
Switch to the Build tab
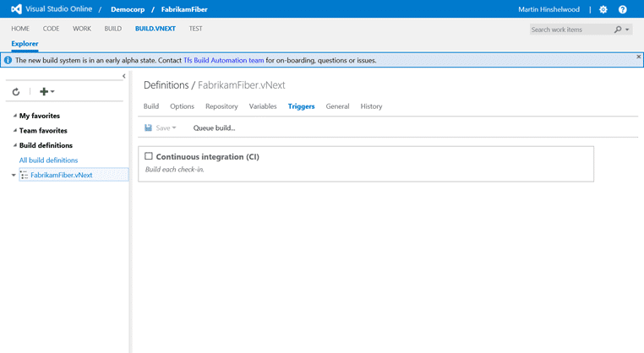(151, 106)
